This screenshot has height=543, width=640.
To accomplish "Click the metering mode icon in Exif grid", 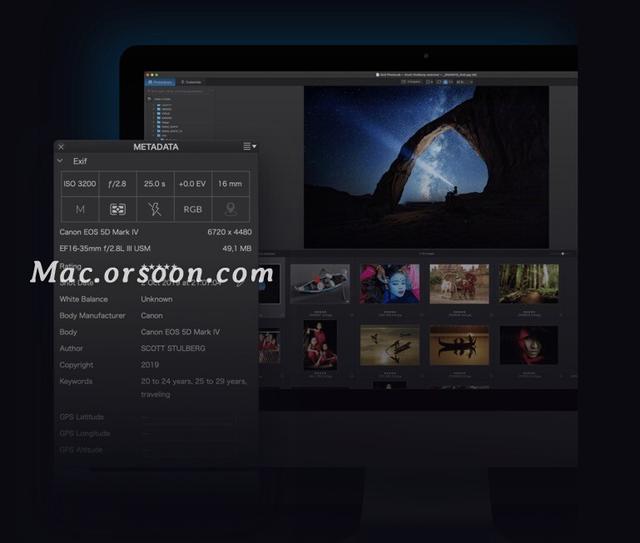I will click(x=118, y=209).
